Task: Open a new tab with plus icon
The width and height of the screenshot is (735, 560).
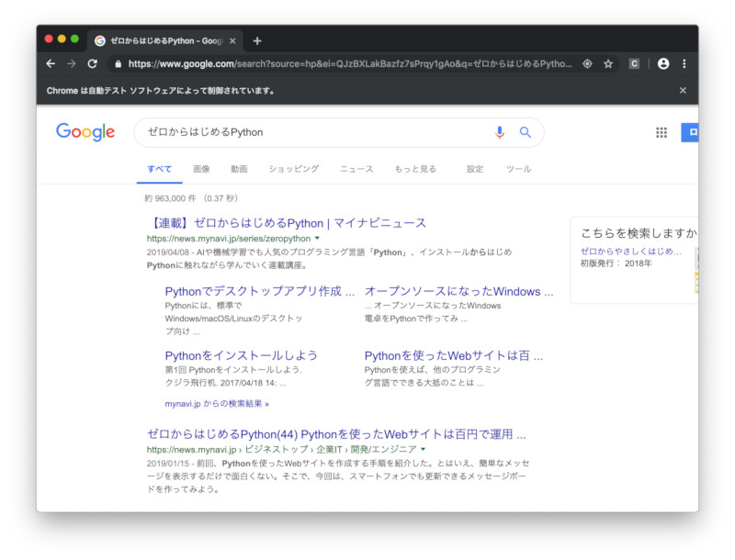Action: [257, 41]
